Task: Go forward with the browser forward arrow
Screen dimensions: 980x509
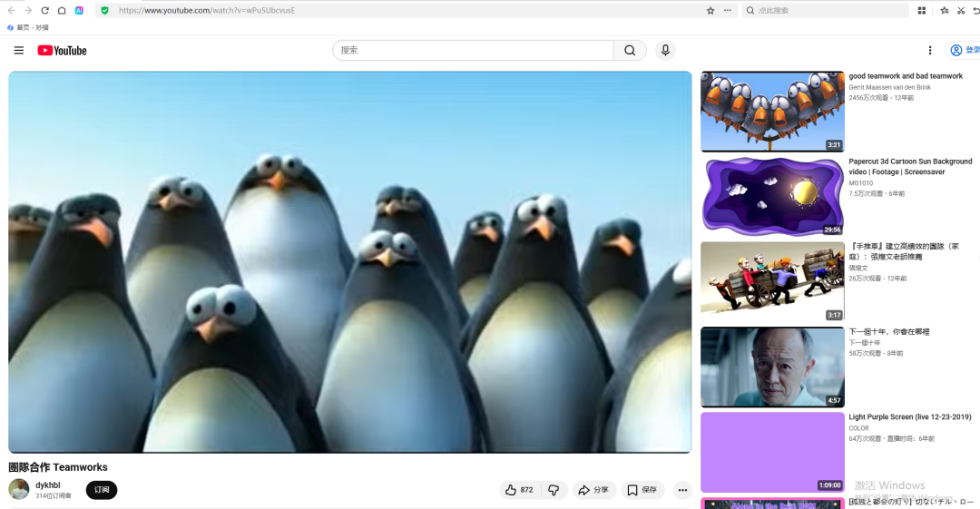Action: click(x=27, y=11)
